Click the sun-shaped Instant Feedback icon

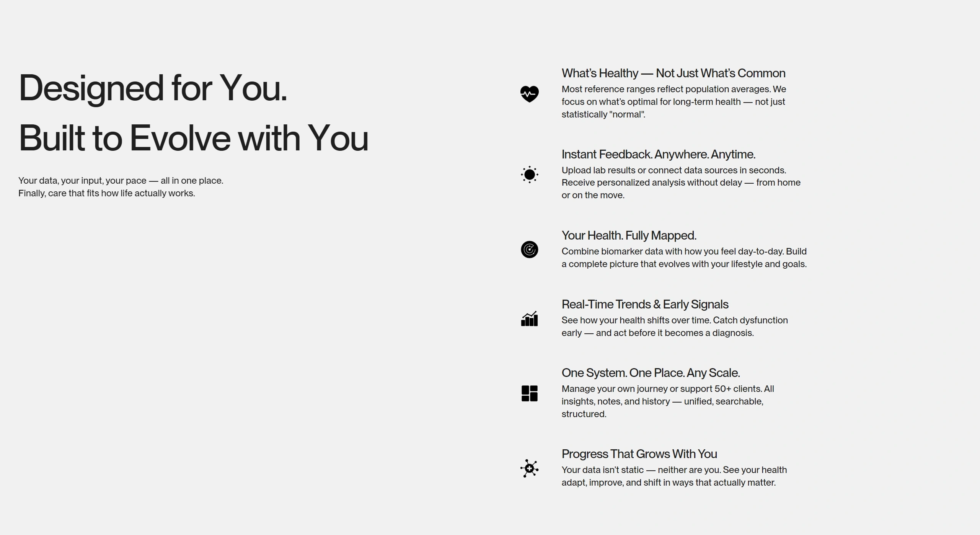529,175
